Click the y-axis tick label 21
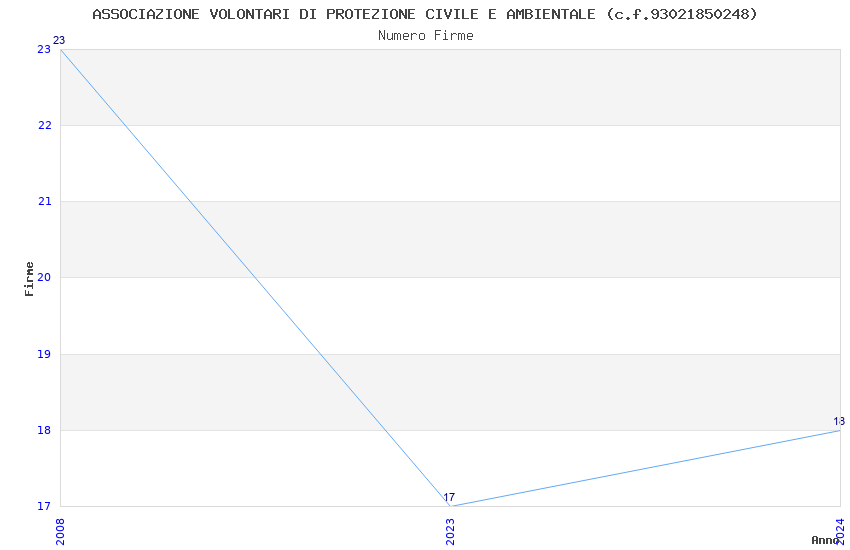 (x=44, y=202)
